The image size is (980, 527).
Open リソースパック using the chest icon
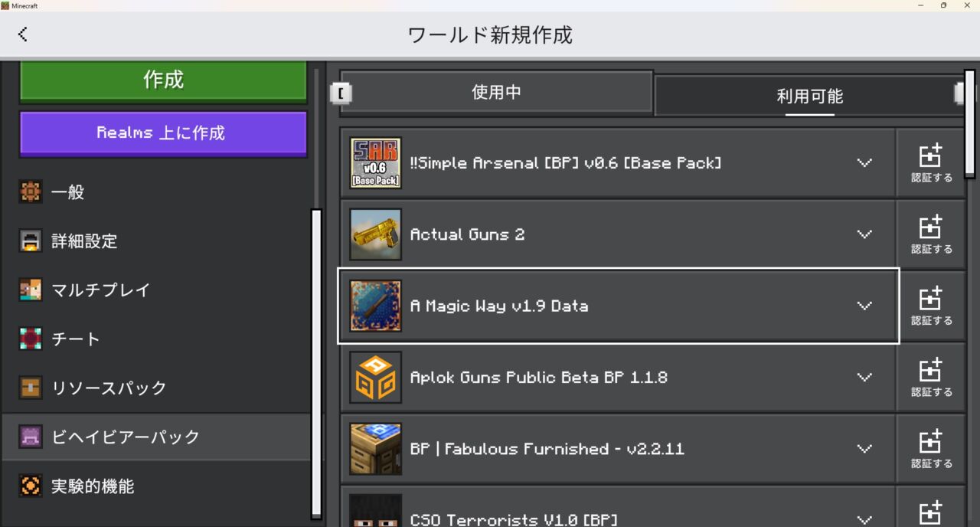(29, 388)
